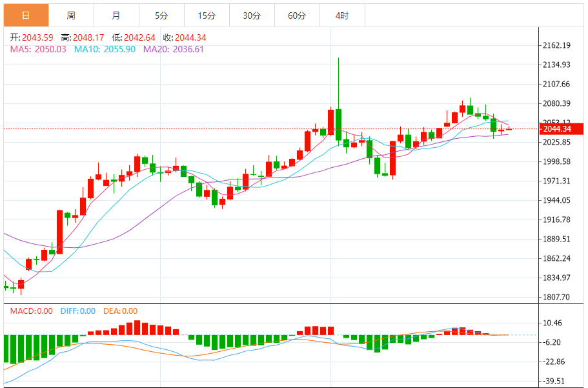Click the MA5 indicator label
The image size is (588, 388).
38,49
